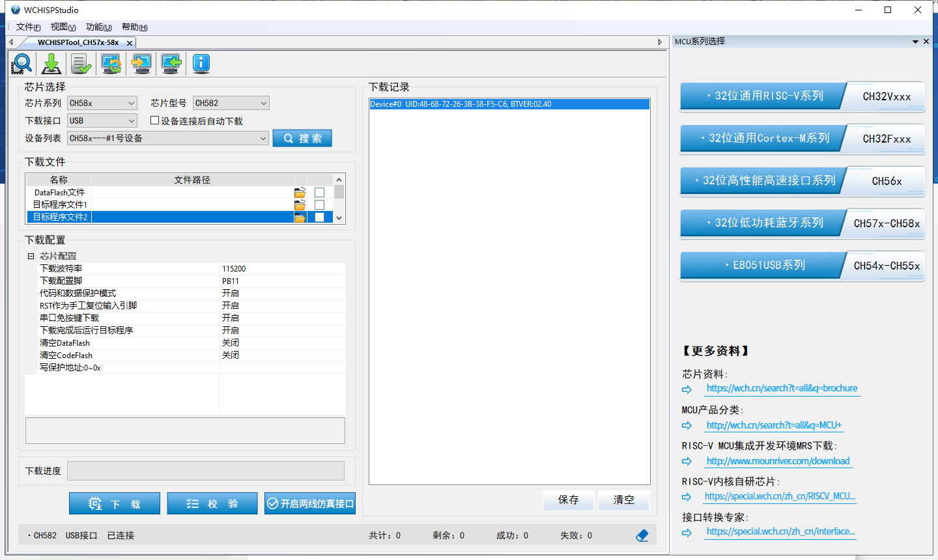The image size is (938, 560).
Task: Click the verify checklist toolbar icon
Action: pyautogui.click(x=81, y=64)
